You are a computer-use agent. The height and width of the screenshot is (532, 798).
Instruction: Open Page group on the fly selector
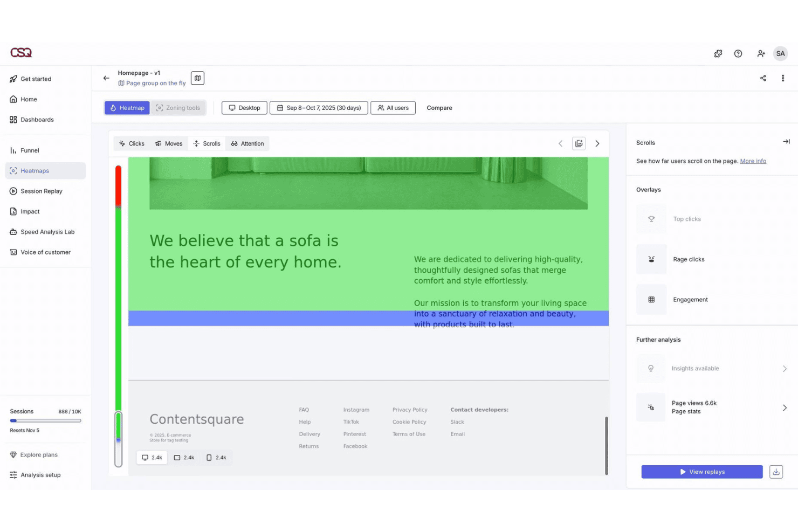pyautogui.click(x=152, y=83)
